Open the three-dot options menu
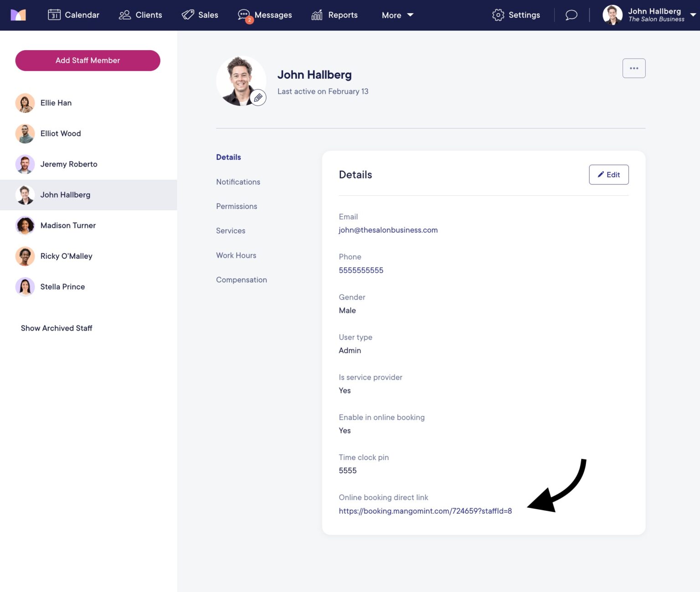 [633, 68]
